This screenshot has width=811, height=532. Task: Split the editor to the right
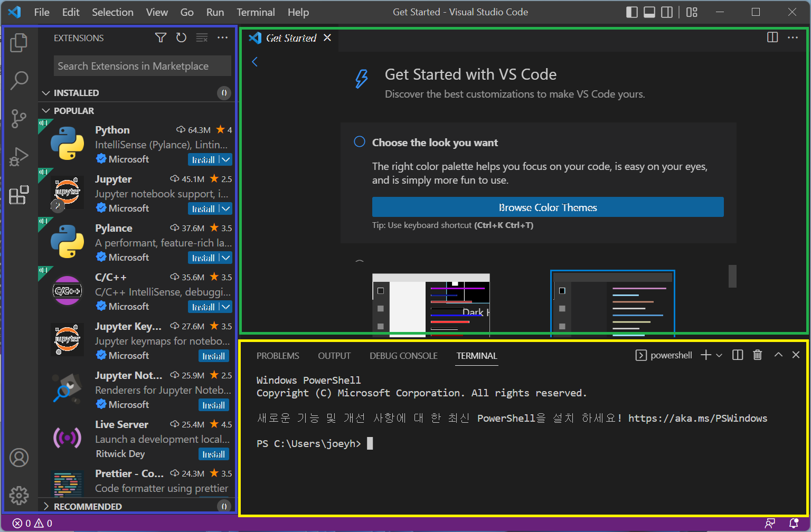pos(772,37)
